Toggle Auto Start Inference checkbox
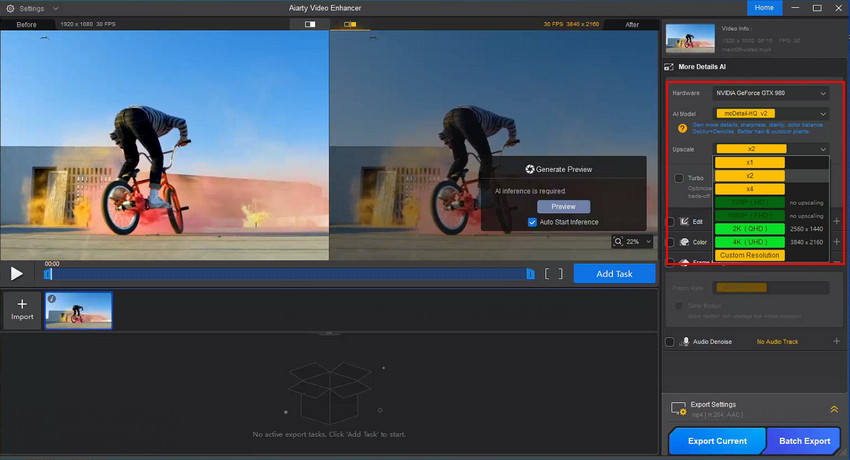Image resolution: width=850 pixels, height=460 pixels. click(x=532, y=222)
